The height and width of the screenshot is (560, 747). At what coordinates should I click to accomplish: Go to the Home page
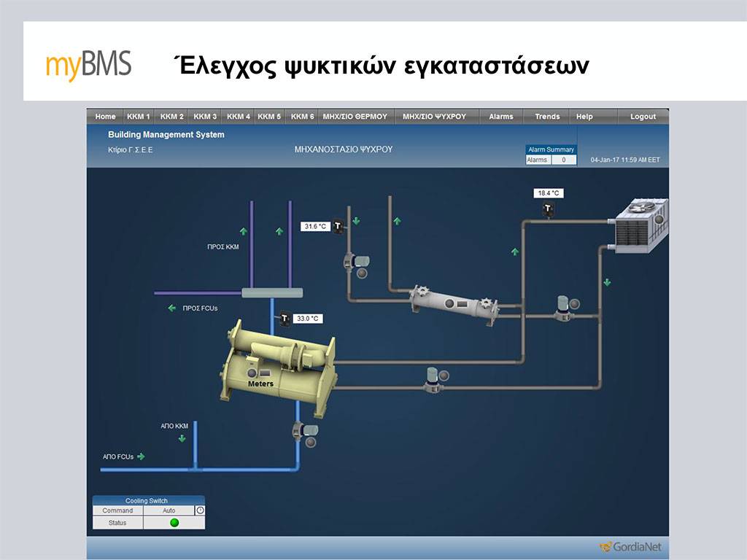point(105,117)
